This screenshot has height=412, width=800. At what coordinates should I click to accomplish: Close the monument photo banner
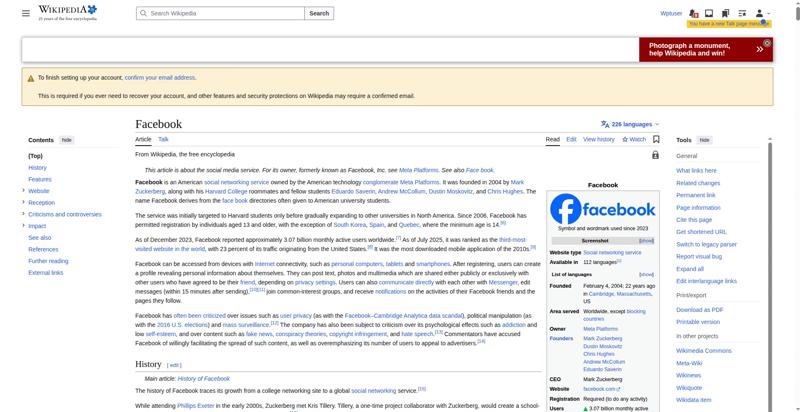(x=766, y=43)
